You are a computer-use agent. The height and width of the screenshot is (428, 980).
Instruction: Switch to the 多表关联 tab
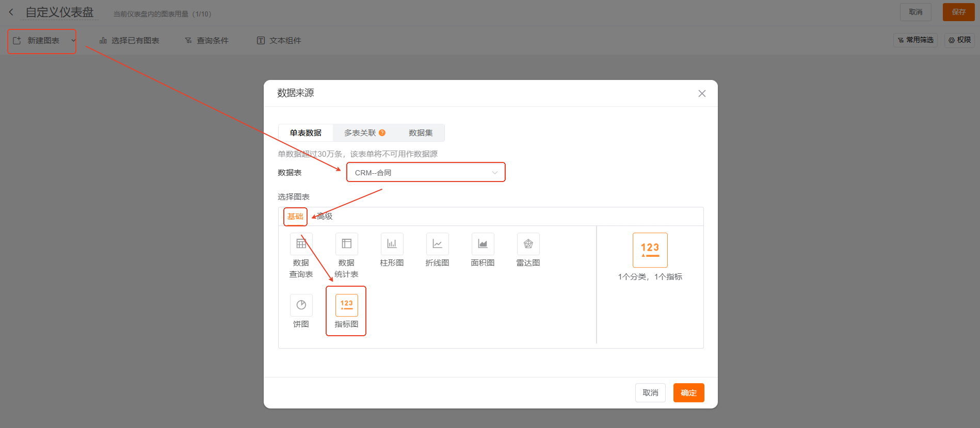pos(360,133)
